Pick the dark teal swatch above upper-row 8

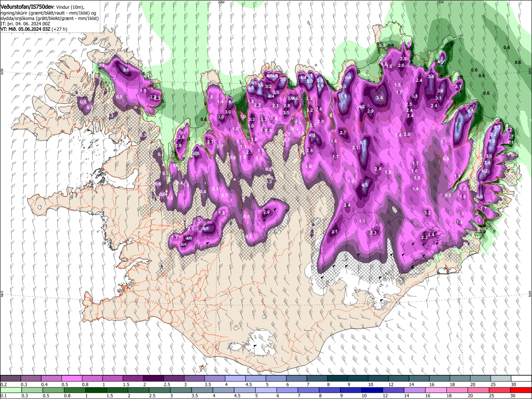pos(337,378)
